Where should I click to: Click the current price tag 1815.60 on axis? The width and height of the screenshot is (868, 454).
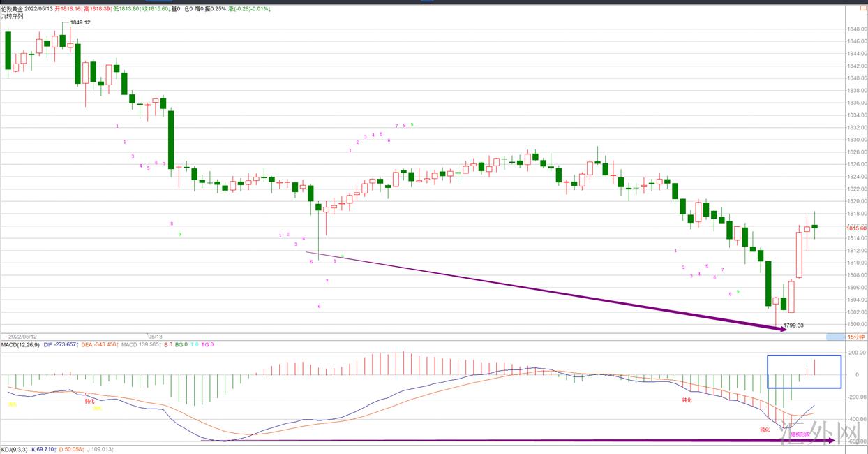[856, 228]
